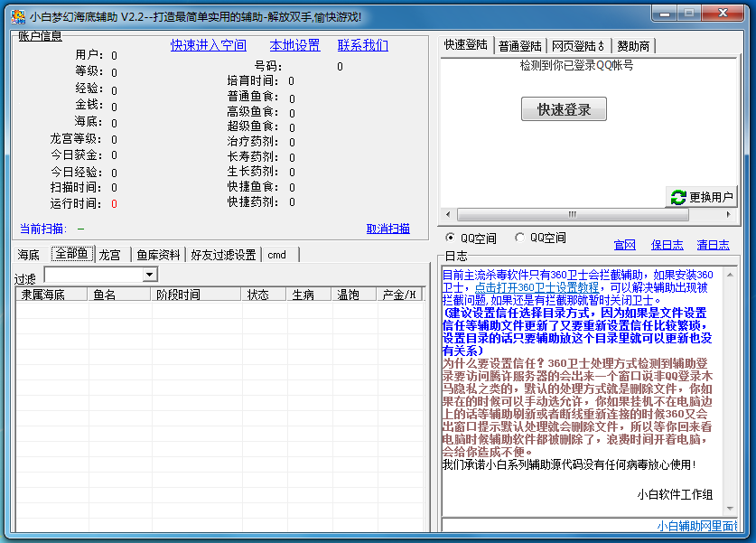Open the 鱼库资料 tab
This screenshot has height=543, width=756.
click(x=158, y=255)
